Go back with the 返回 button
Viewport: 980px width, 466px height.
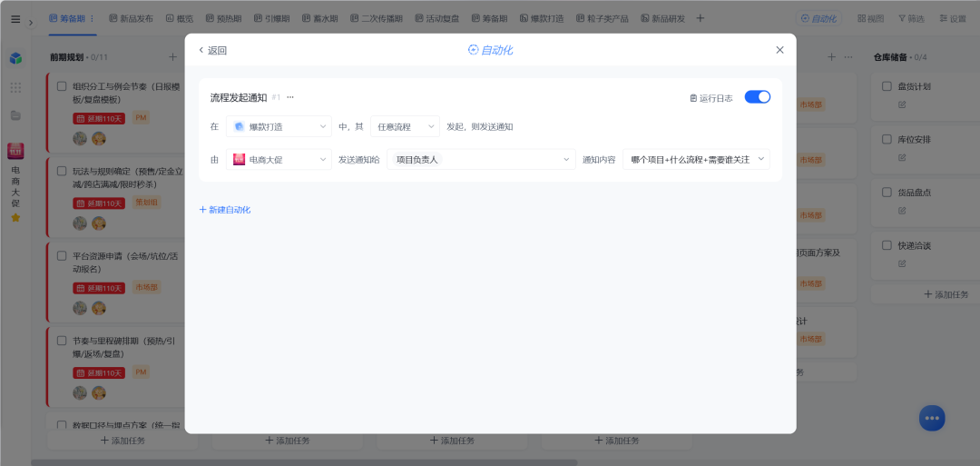click(x=212, y=51)
